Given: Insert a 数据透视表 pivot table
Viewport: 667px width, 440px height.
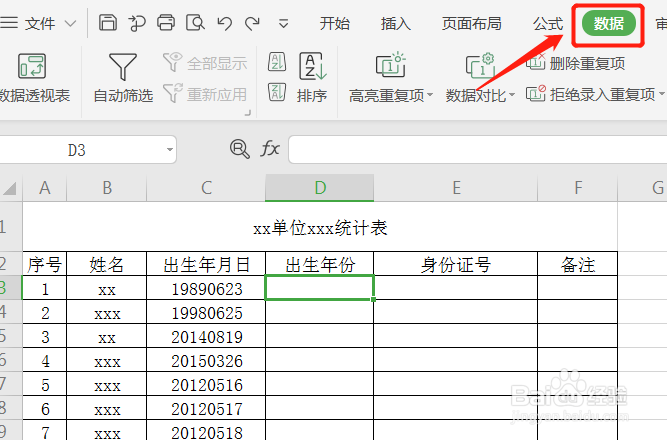Looking at the screenshot, I should click(x=34, y=78).
